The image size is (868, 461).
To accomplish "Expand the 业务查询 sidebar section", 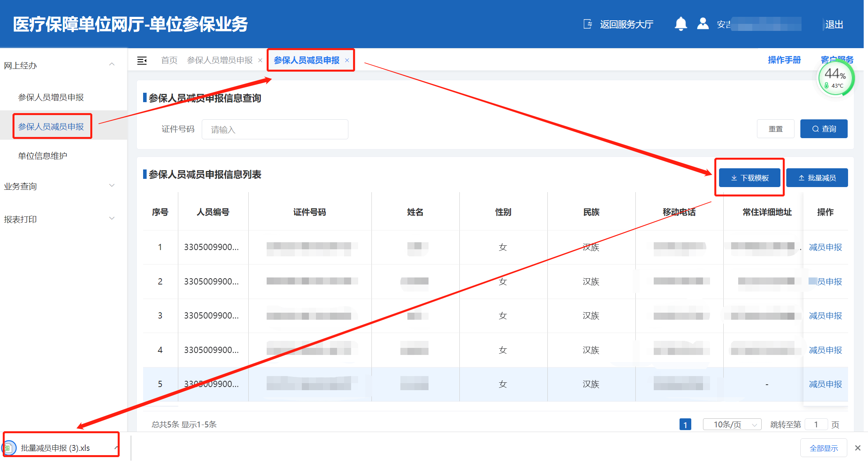I will click(112, 185).
